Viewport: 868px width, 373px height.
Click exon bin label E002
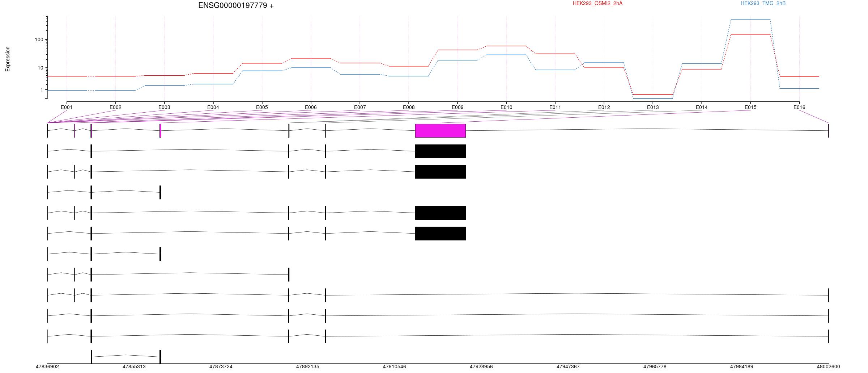(115, 107)
